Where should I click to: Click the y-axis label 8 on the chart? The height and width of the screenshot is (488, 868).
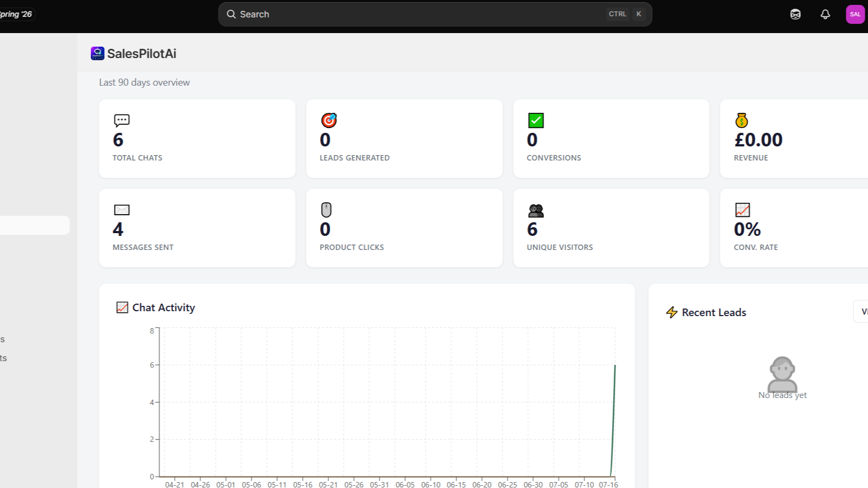point(152,331)
